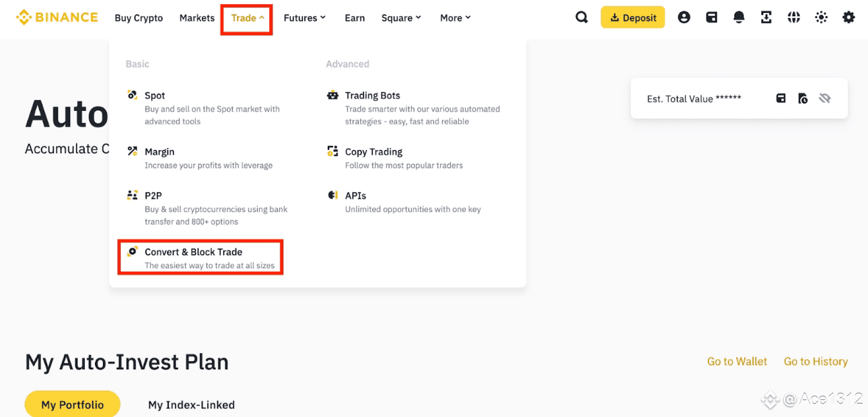Viewport: 868px width, 417px height.
Task: Show hidden Est. Total Value balance
Action: 825,98
